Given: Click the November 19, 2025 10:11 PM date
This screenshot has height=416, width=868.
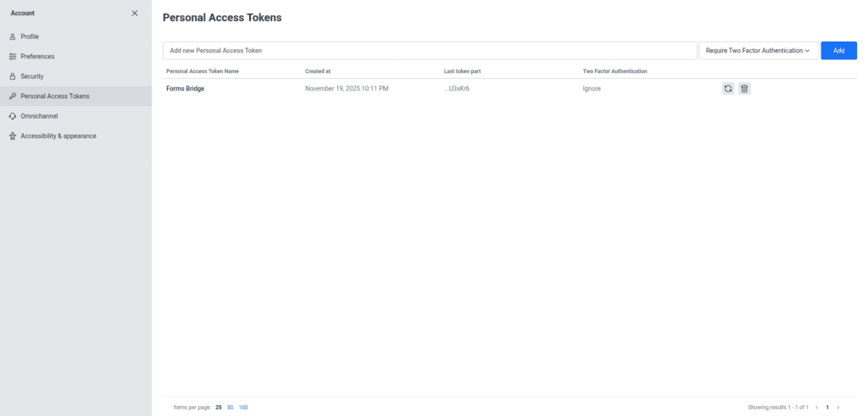Looking at the screenshot, I should (347, 88).
